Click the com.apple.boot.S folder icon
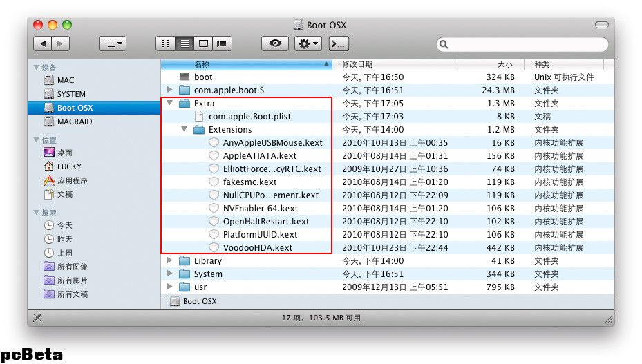Screen dimensions: 642x364 pyautogui.click(x=185, y=90)
